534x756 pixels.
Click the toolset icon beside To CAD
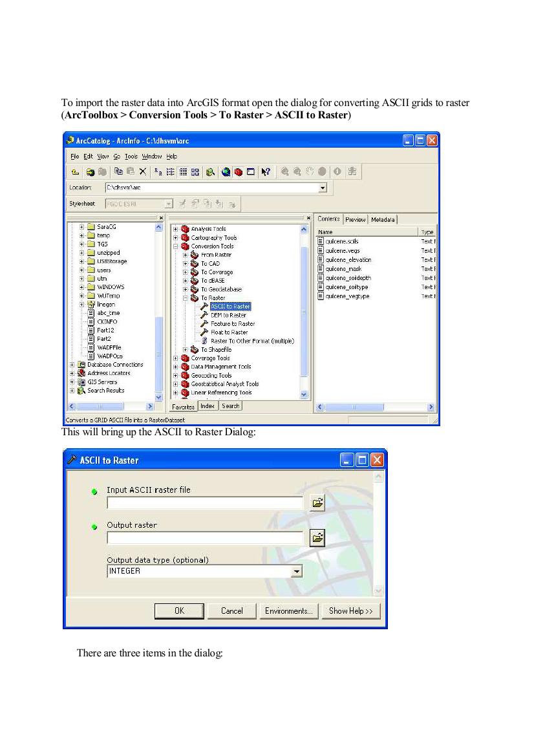click(x=195, y=263)
